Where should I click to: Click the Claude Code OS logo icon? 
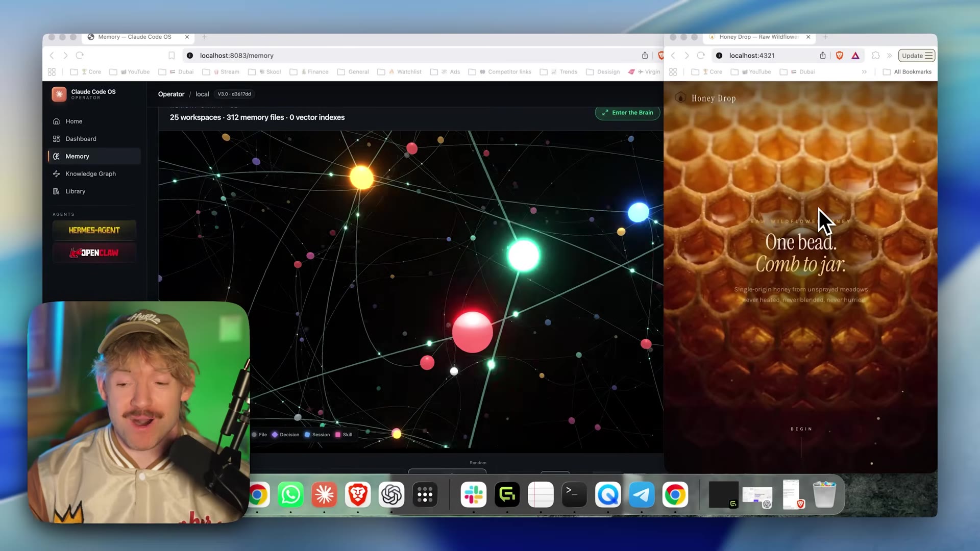[59, 94]
